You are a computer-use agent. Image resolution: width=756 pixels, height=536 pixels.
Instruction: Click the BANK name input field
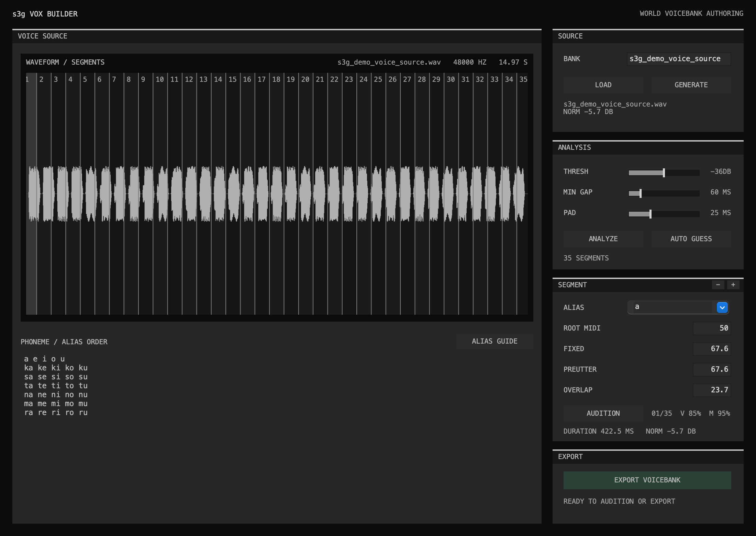click(x=679, y=59)
